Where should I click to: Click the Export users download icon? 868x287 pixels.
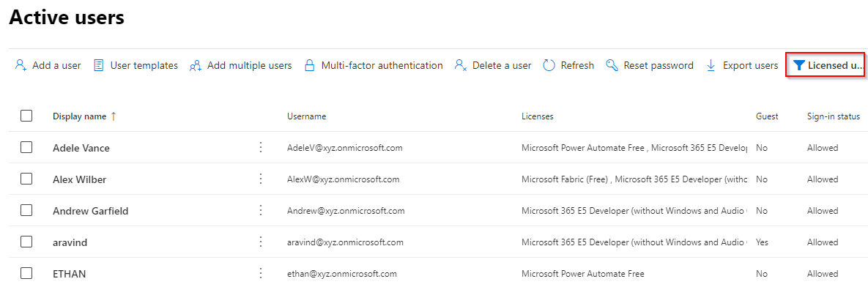coord(711,65)
